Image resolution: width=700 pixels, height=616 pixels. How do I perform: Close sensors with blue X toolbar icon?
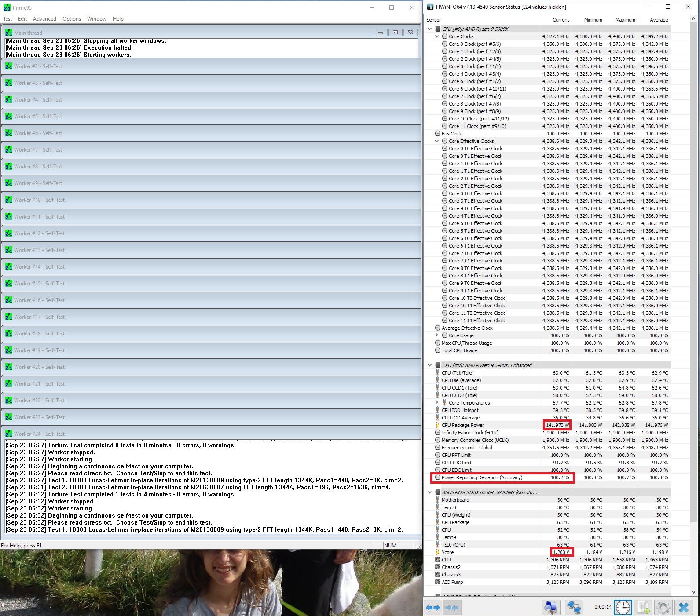point(683,608)
